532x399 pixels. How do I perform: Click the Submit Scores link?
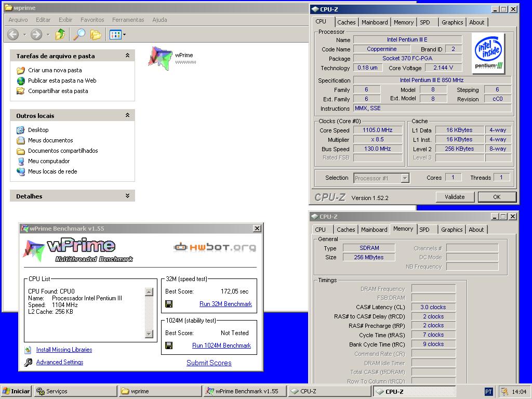click(x=209, y=363)
